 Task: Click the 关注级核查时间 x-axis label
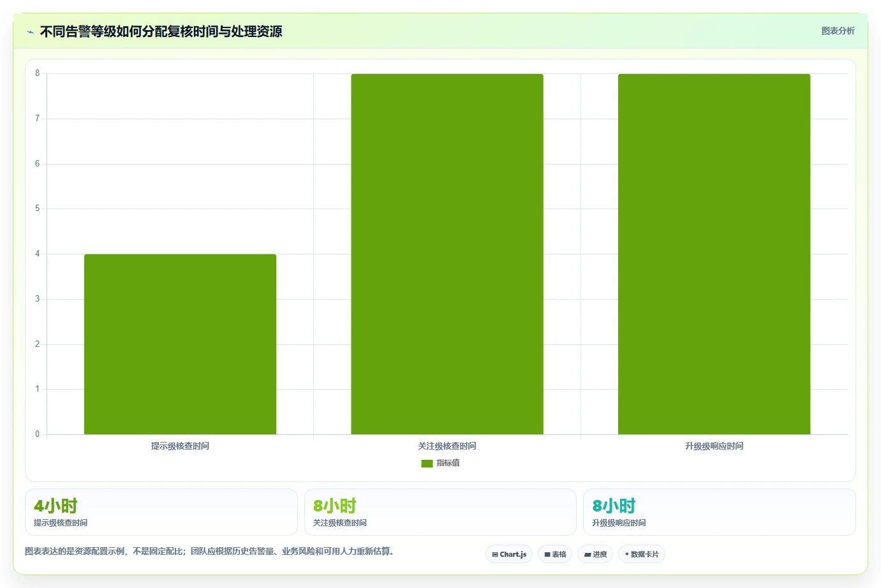tap(447, 446)
